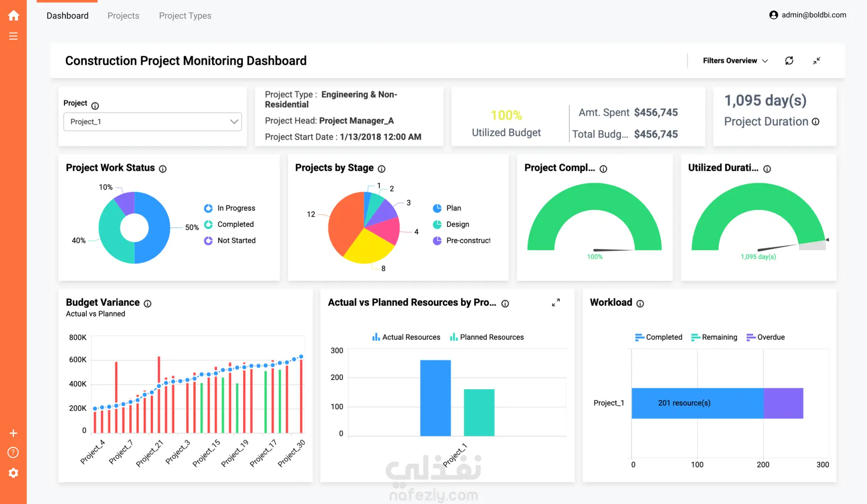867x504 pixels.
Task: Switch to the Projects tab
Action: point(123,16)
